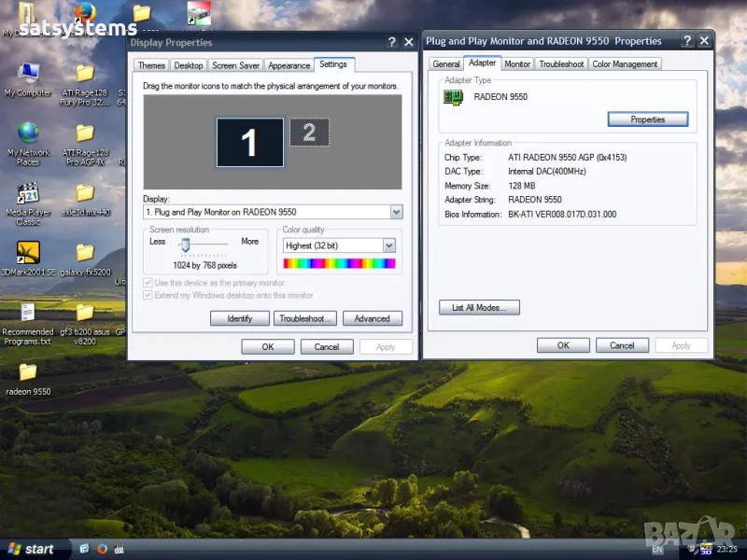Toggle 'Use this device as primary monitor'
Screen dimensions: 747x560
tap(148, 283)
